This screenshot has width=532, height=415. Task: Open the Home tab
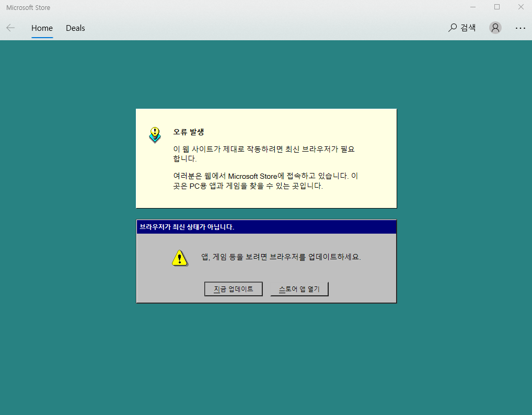tap(42, 28)
